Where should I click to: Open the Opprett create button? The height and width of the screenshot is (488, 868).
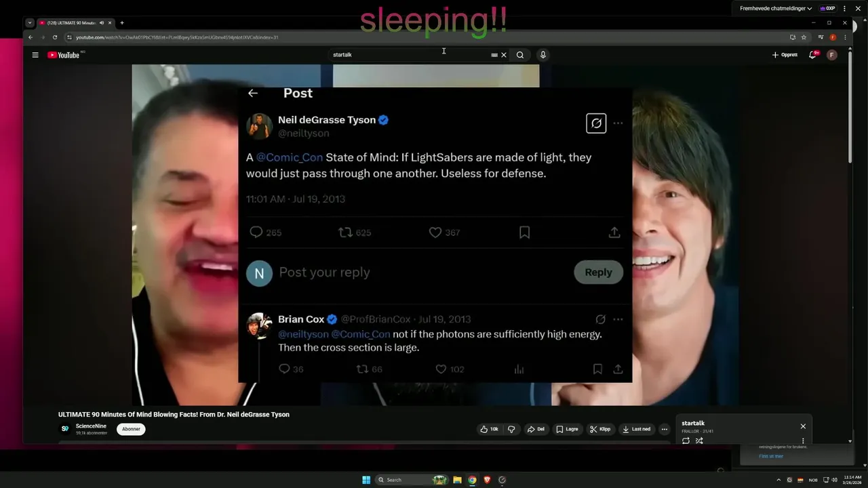[x=785, y=55]
